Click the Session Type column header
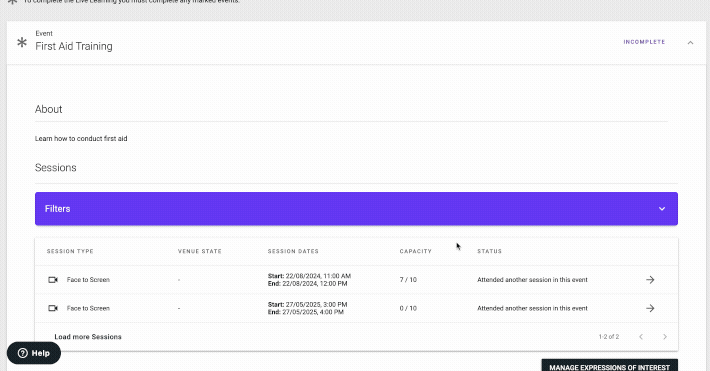This screenshot has width=710, height=371. (70, 251)
